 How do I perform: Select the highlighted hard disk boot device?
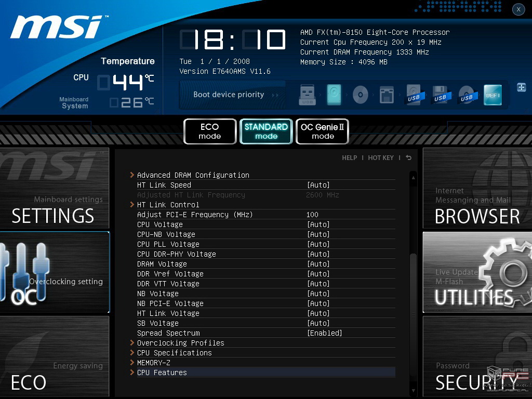[334, 95]
